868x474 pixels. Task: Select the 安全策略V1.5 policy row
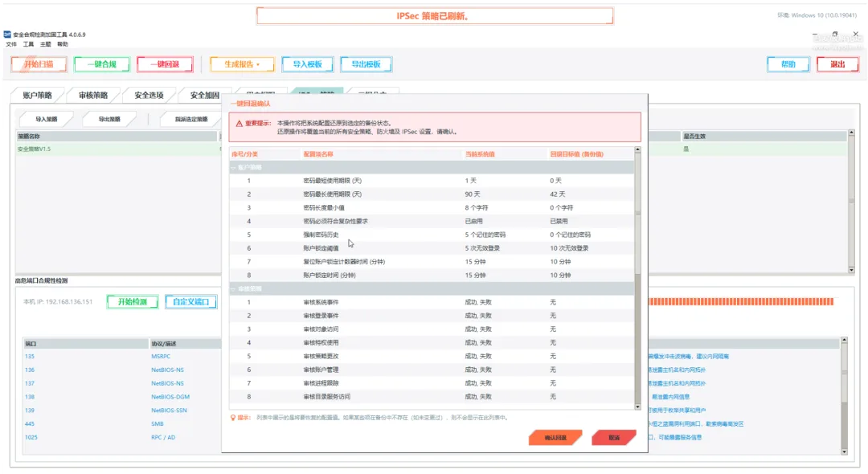click(117, 149)
